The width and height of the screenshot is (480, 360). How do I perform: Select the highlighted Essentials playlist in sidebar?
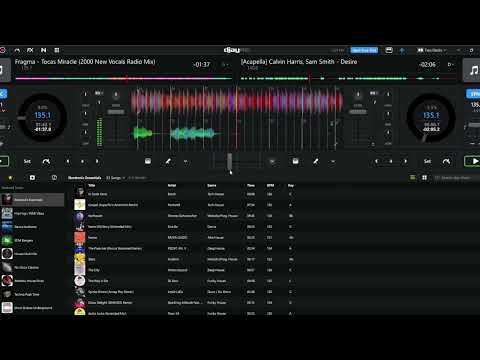pyautogui.click(x=32, y=200)
